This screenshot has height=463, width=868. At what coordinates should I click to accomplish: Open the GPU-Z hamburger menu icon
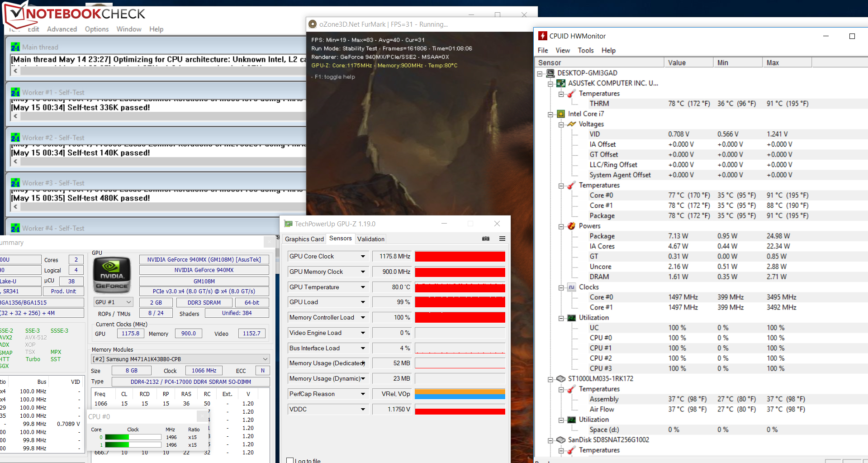pyautogui.click(x=502, y=239)
